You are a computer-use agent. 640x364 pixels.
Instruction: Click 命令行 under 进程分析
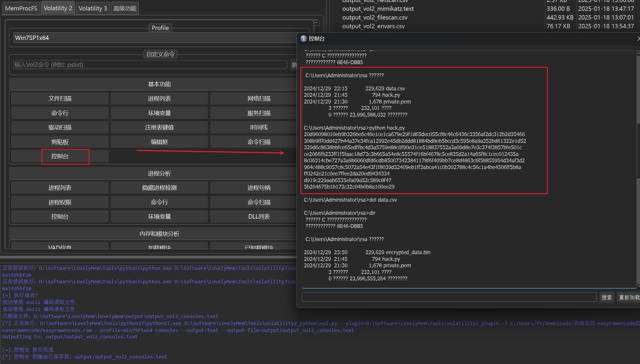159,202
